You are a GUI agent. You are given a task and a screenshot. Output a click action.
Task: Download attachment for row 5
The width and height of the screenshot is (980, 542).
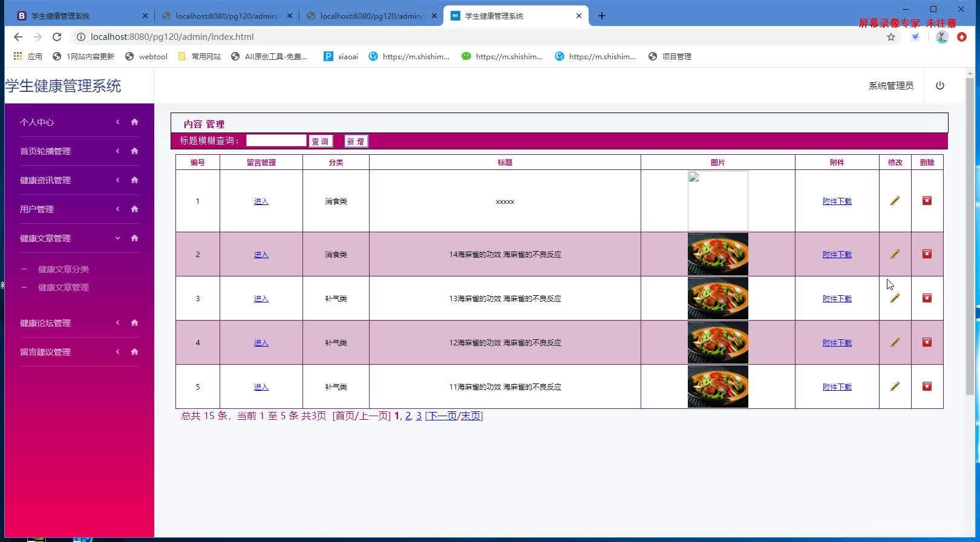pos(837,387)
